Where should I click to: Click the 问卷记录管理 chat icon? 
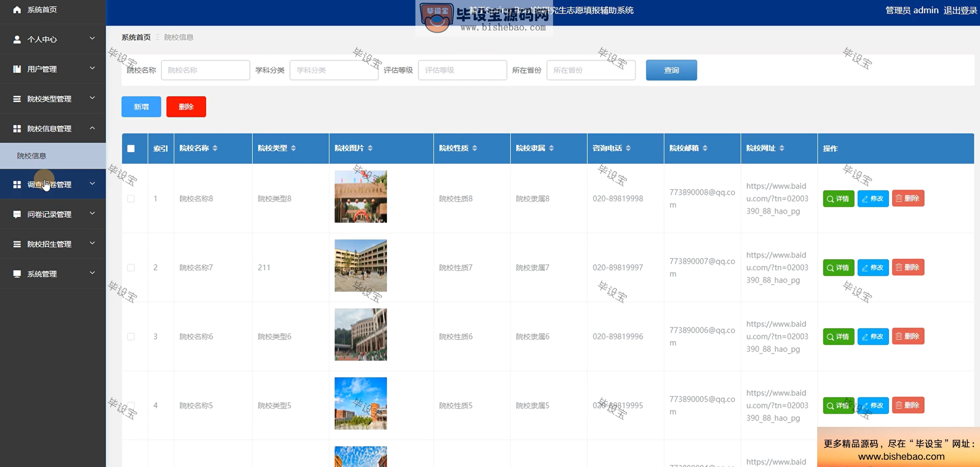pyautogui.click(x=17, y=214)
